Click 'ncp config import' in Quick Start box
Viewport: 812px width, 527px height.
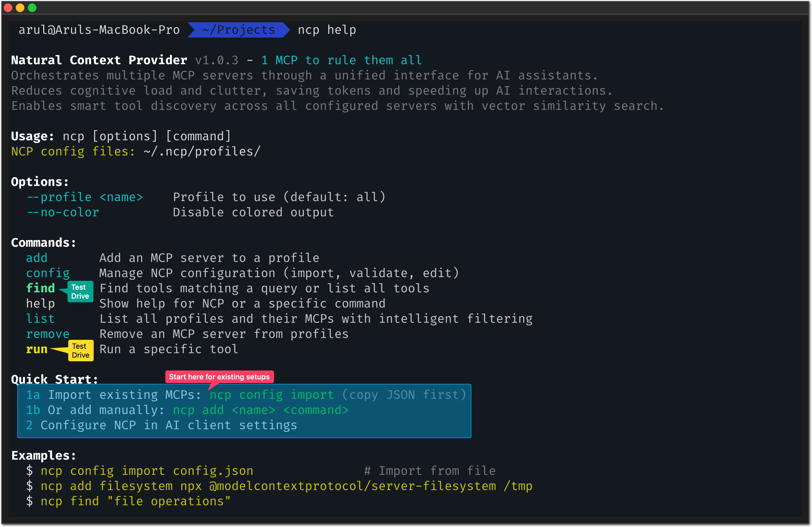(x=272, y=395)
